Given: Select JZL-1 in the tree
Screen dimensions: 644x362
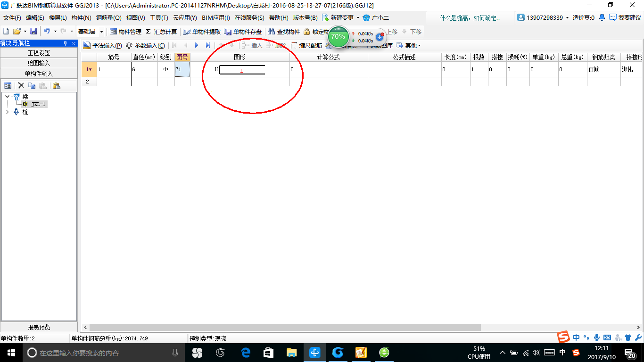Looking at the screenshot, I should tap(38, 104).
